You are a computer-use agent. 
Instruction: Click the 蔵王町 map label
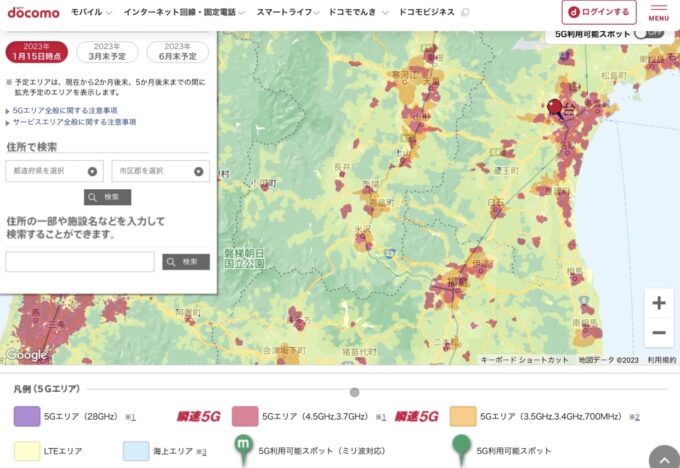click(x=506, y=170)
